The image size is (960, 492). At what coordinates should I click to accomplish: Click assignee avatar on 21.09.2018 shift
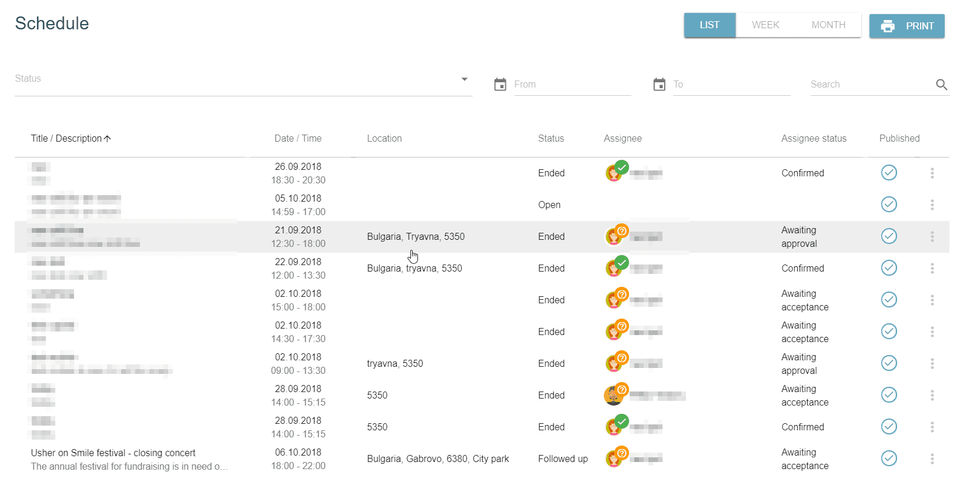click(615, 237)
